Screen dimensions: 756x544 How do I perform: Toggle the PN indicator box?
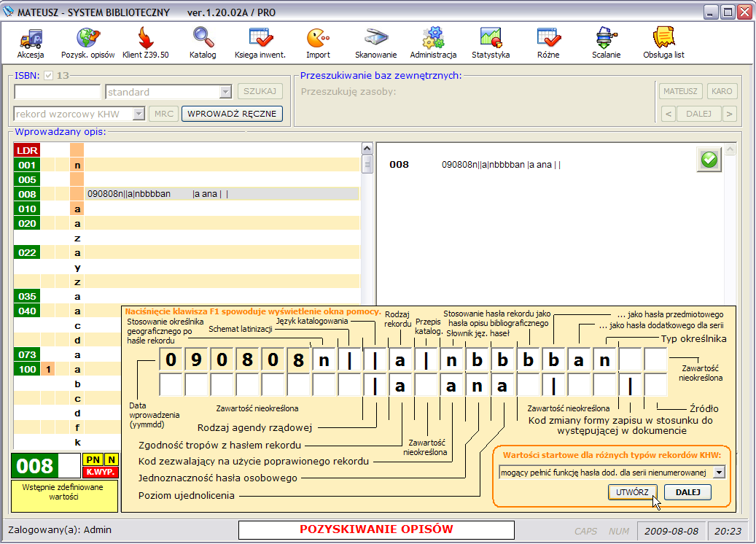(x=93, y=459)
